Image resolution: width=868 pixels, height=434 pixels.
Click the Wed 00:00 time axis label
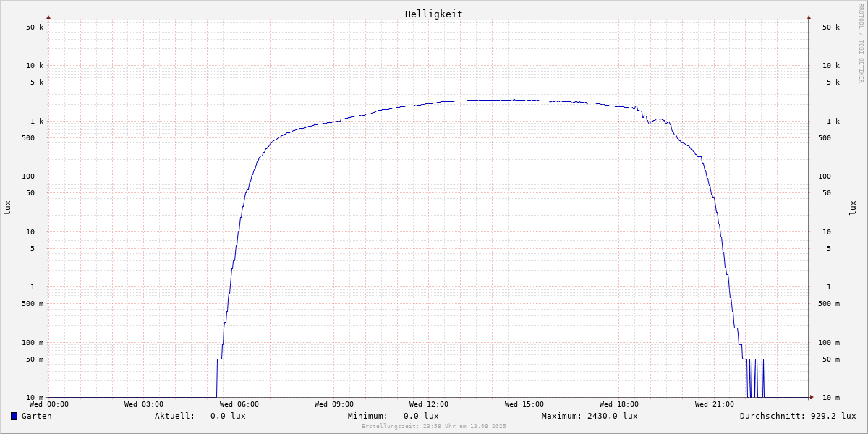[49, 404]
